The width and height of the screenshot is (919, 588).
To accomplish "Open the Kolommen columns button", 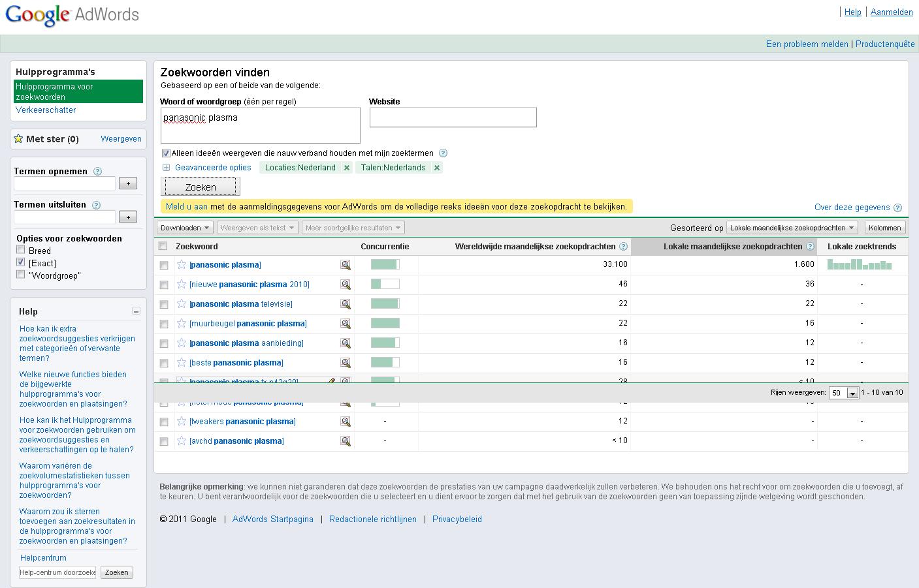I will (885, 228).
